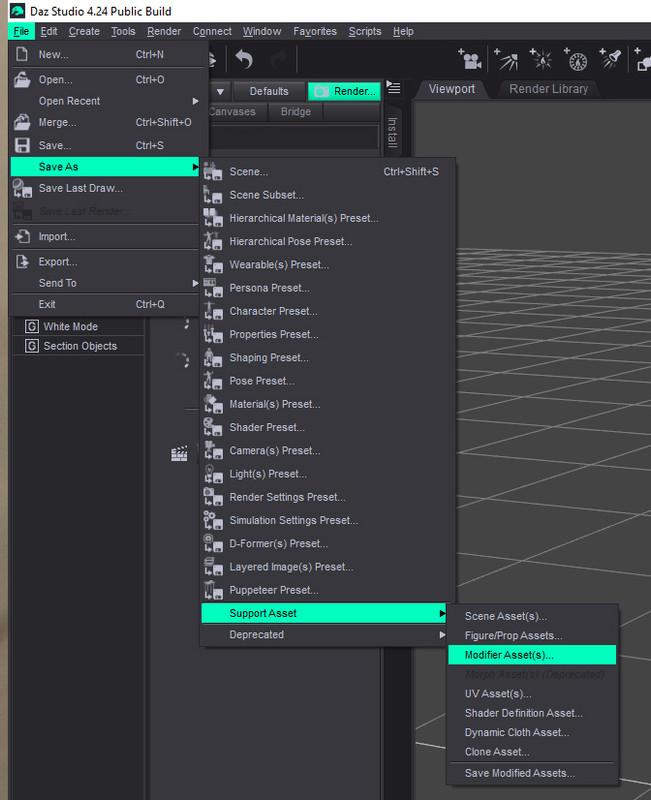Switch to the Bridge tab
Screen dimensions: 651x800
pyautogui.click(x=295, y=112)
